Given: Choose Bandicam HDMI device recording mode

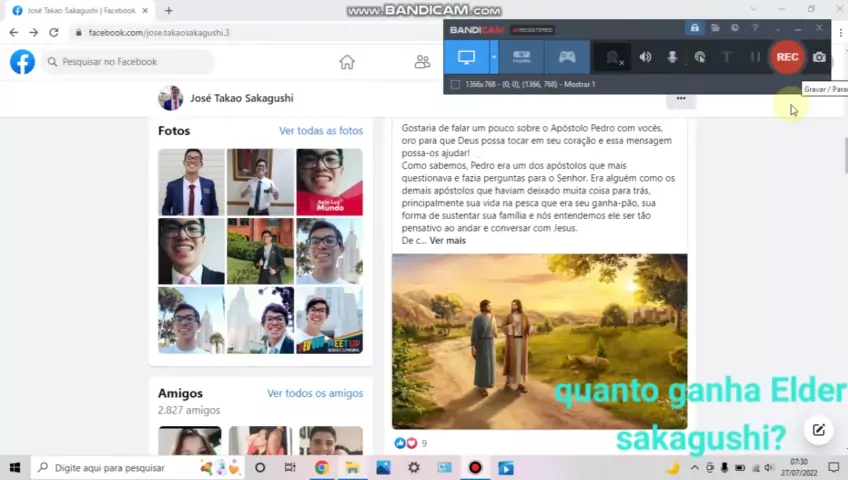Looking at the screenshot, I should pyautogui.click(x=521, y=57).
